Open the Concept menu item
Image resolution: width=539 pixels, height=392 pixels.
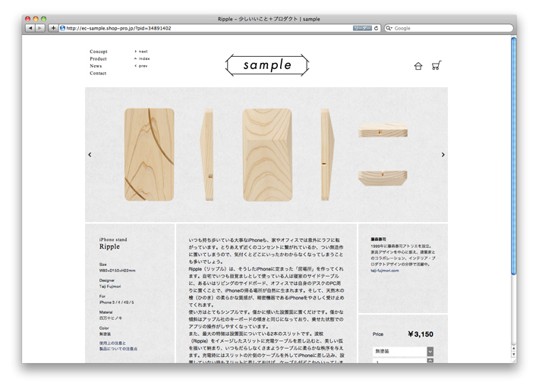coord(99,52)
